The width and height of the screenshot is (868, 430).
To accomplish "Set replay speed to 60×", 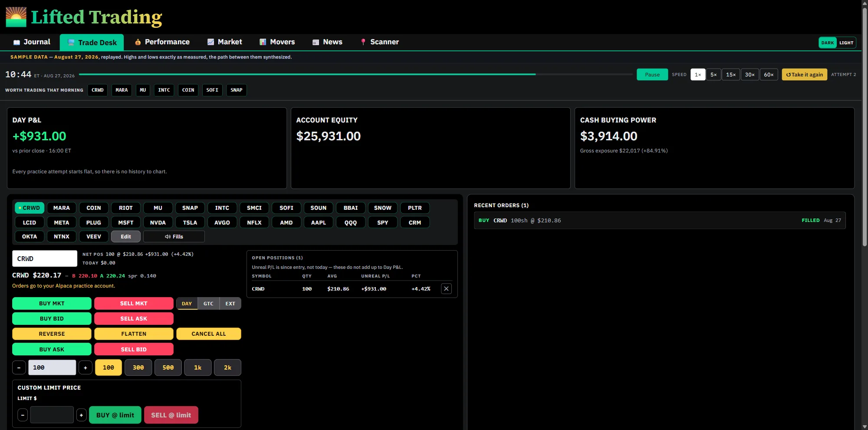I will coord(769,75).
